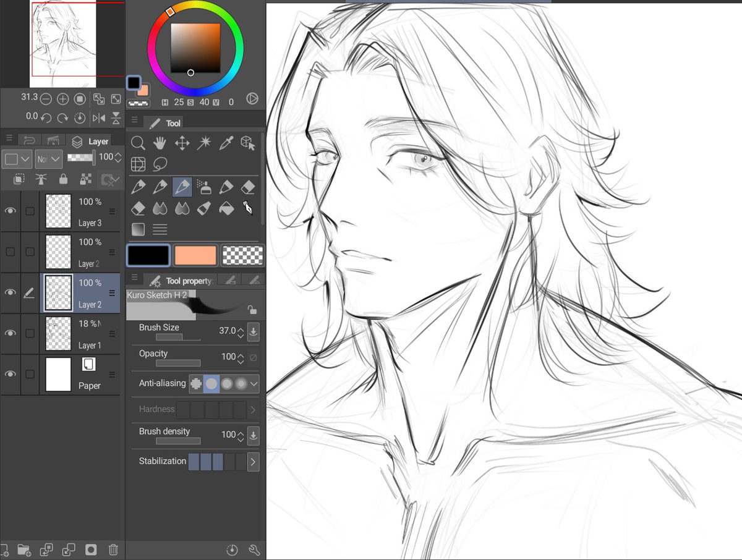Image resolution: width=742 pixels, height=560 pixels.
Task: Adjust the Brush Size slider
Action: [178, 337]
